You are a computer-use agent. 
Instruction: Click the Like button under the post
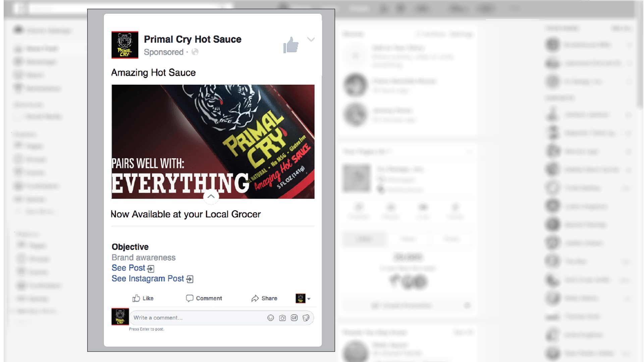click(143, 298)
